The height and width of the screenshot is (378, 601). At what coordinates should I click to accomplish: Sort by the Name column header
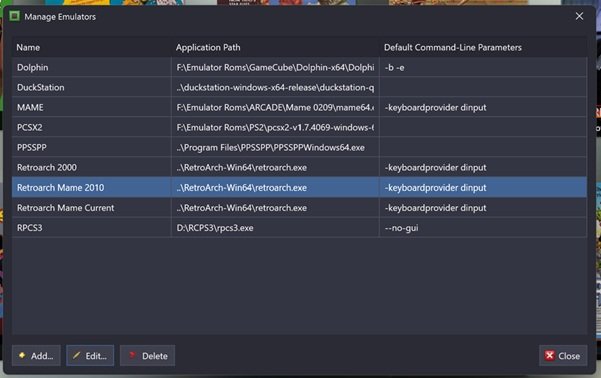[92, 48]
